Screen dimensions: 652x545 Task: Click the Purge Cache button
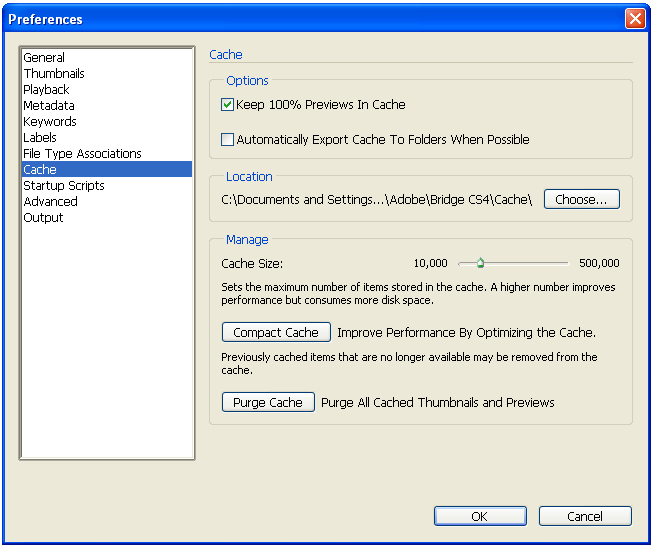pyautogui.click(x=268, y=403)
